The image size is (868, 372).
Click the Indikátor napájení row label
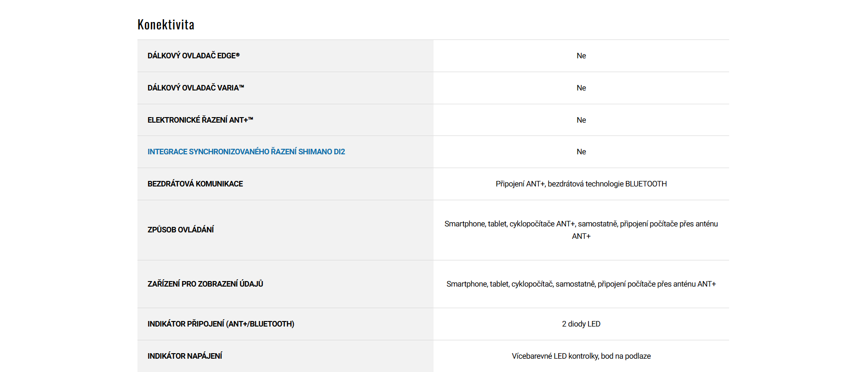point(185,356)
